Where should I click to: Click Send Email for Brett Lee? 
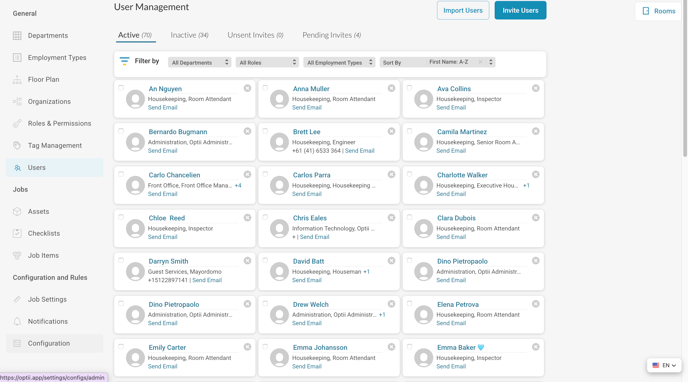pyautogui.click(x=359, y=150)
